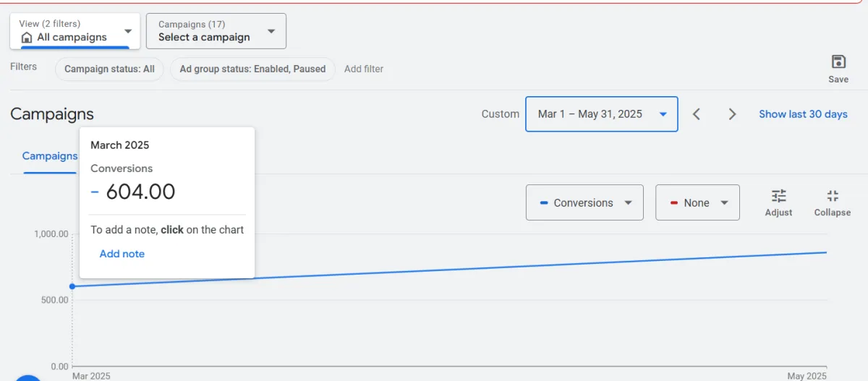Viewport: 868px width, 381px height.
Task: Go to next date range arrow
Action: 732,114
